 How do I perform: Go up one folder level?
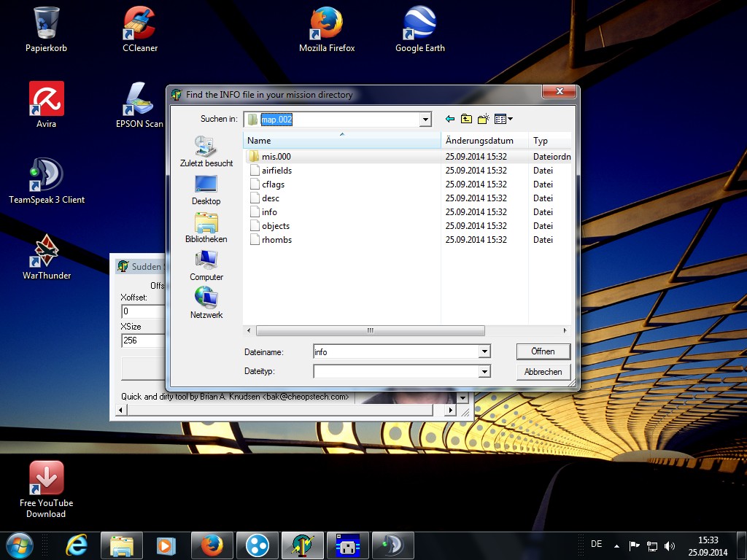coord(466,119)
